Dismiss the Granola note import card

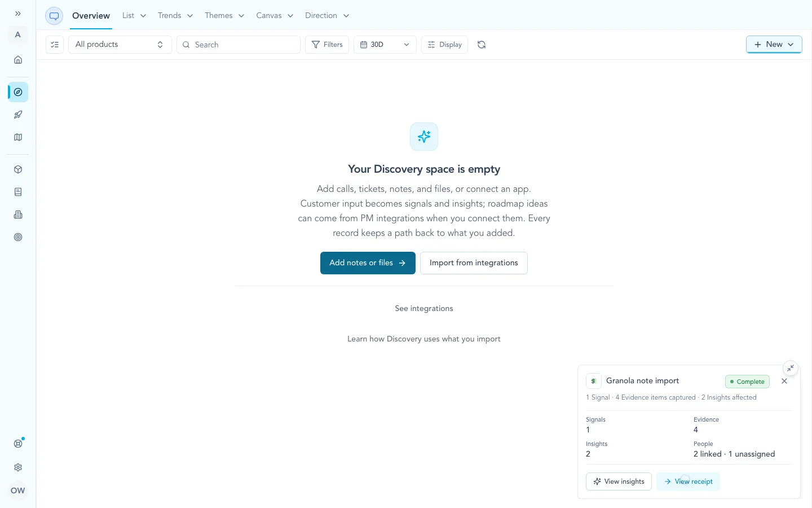784,381
